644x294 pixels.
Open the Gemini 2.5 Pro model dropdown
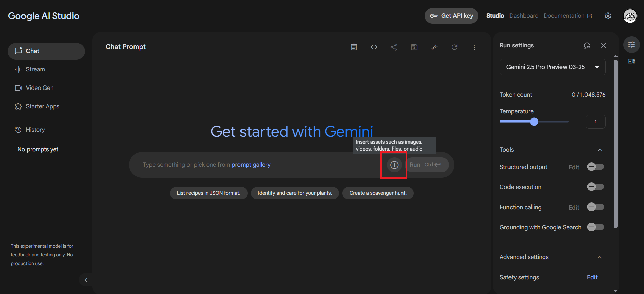point(552,67)
